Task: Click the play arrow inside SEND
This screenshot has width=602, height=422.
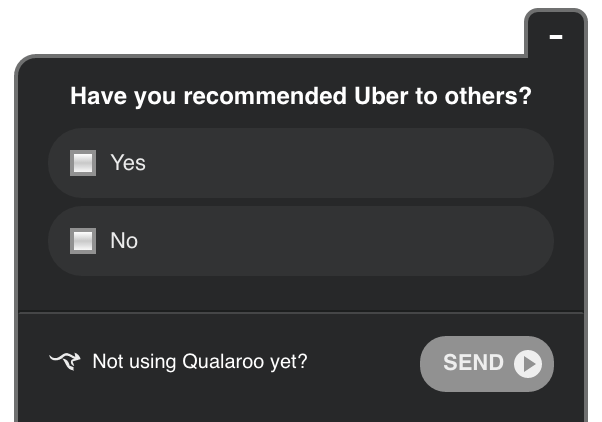Action: 528,363
